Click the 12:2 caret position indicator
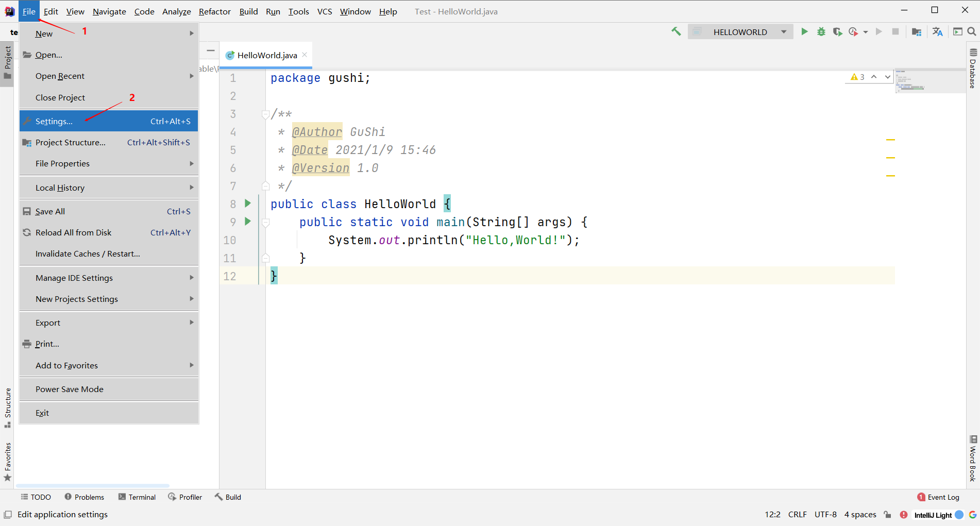The image size is (980, 526). pos(772,515)
